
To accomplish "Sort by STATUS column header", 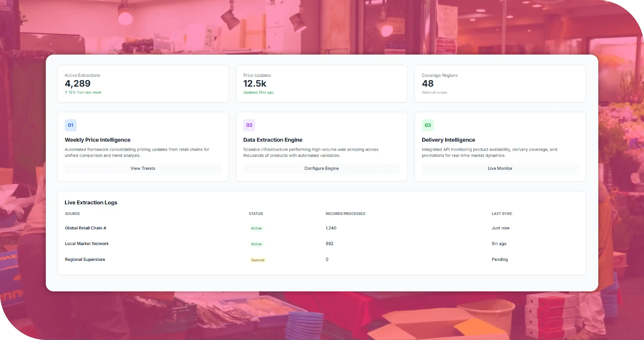I will [x=256, y=214].
